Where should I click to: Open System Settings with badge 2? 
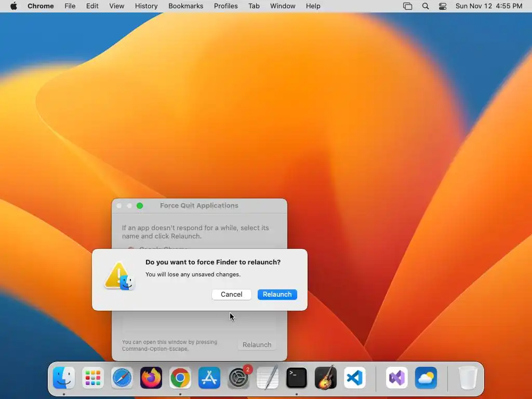coord(238,378)
